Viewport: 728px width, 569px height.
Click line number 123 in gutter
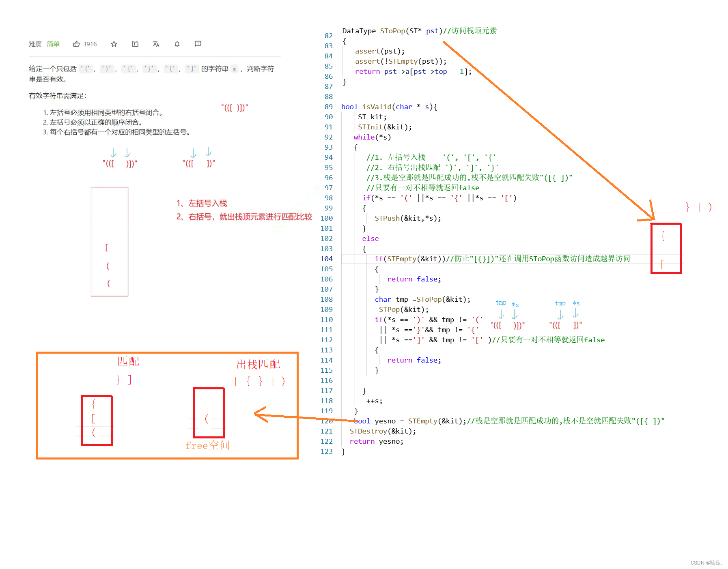tap(327, 451)
